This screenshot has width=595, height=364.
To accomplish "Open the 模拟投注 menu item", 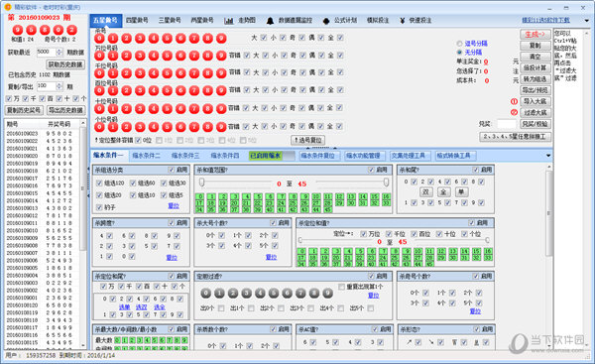I will click(x=378, y=20).
